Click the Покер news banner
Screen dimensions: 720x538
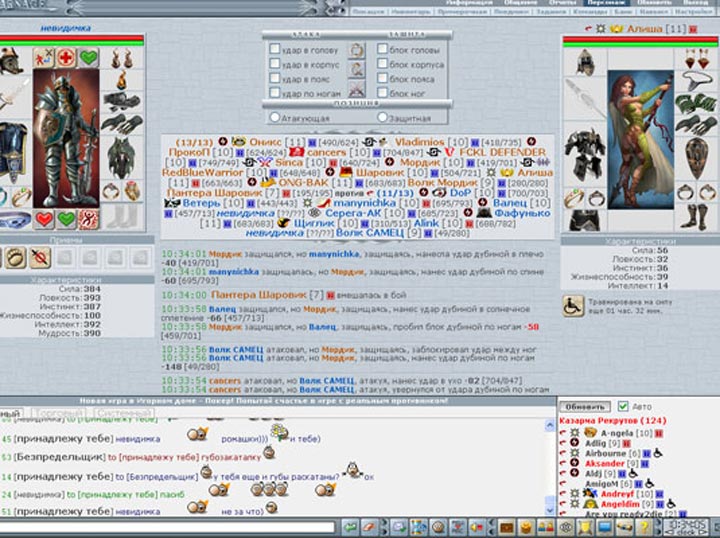click(264, 401)
